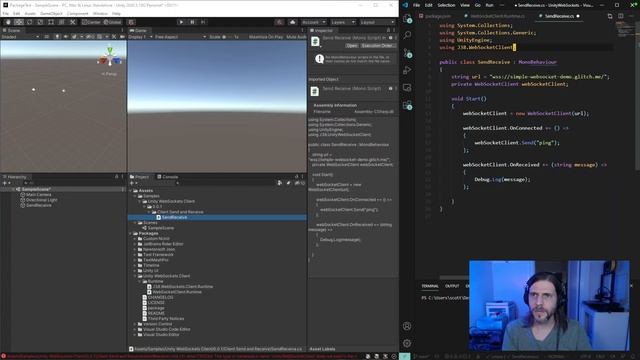
Task: Toggle Mute Audio in Game view
Action: click(296, 37)
